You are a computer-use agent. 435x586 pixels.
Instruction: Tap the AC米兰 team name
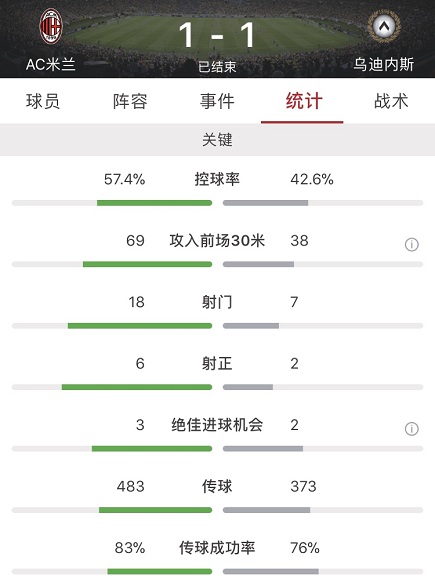point(51,64)
